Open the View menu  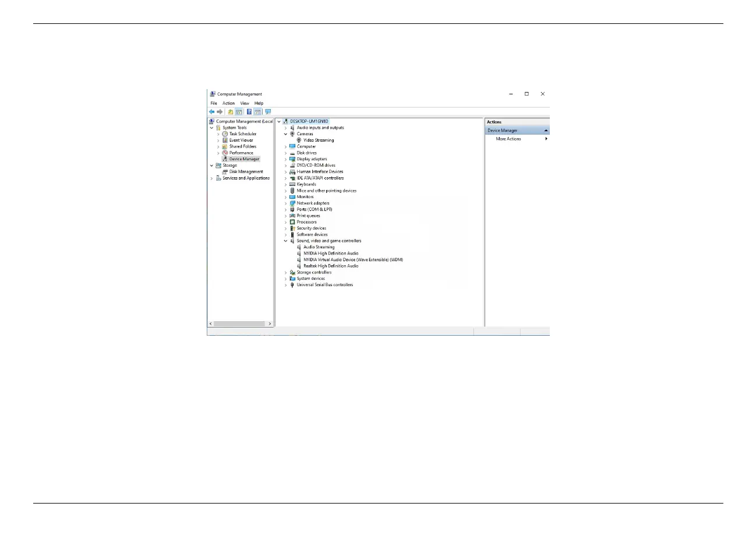pos(245,103)
